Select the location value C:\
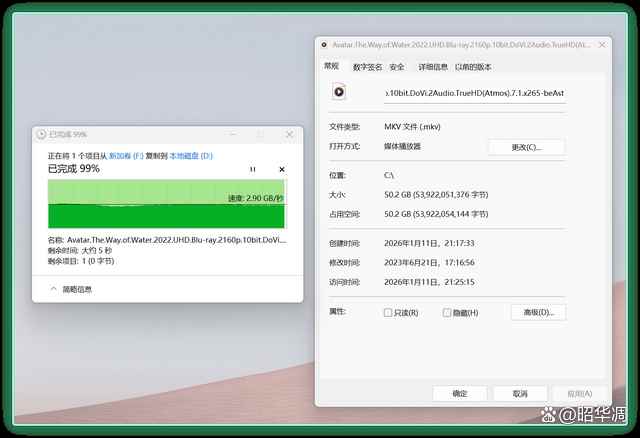 (389, 175)
